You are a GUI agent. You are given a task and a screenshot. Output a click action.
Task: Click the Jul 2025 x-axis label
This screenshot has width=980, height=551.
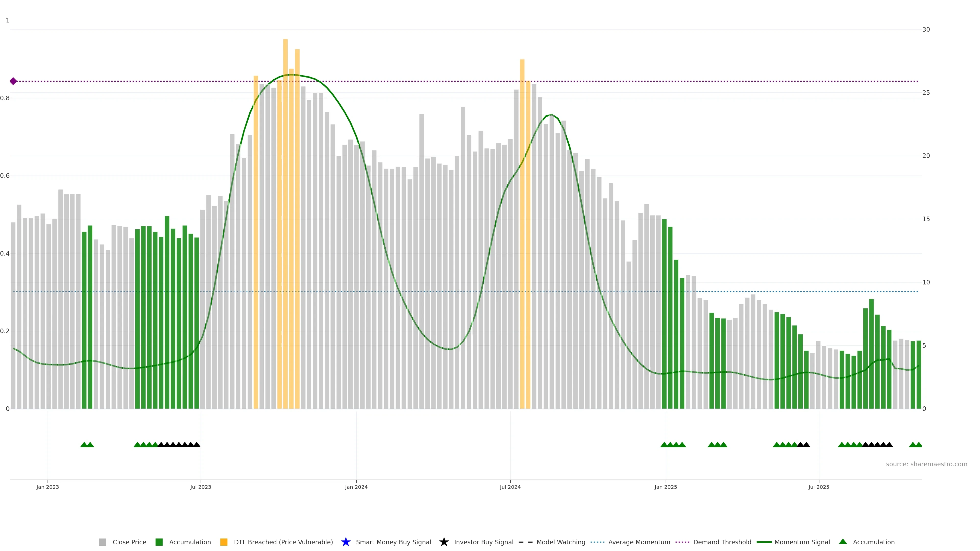pos(819,487)
